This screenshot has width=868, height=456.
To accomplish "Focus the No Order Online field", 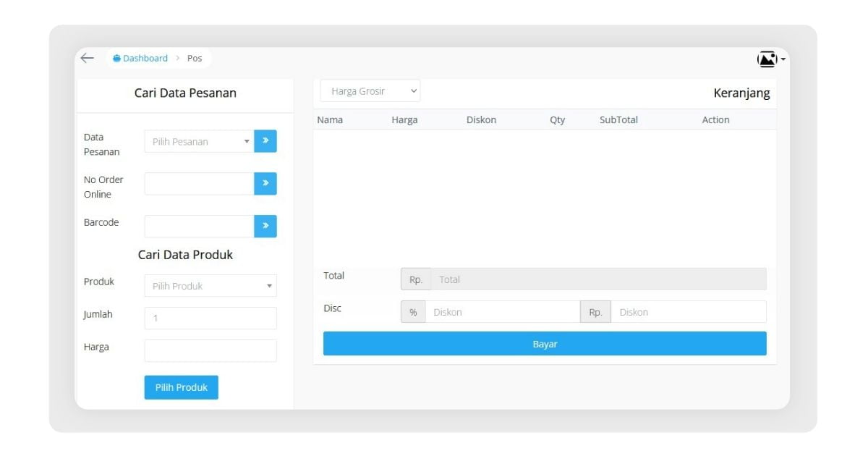I will pos(199,184).
